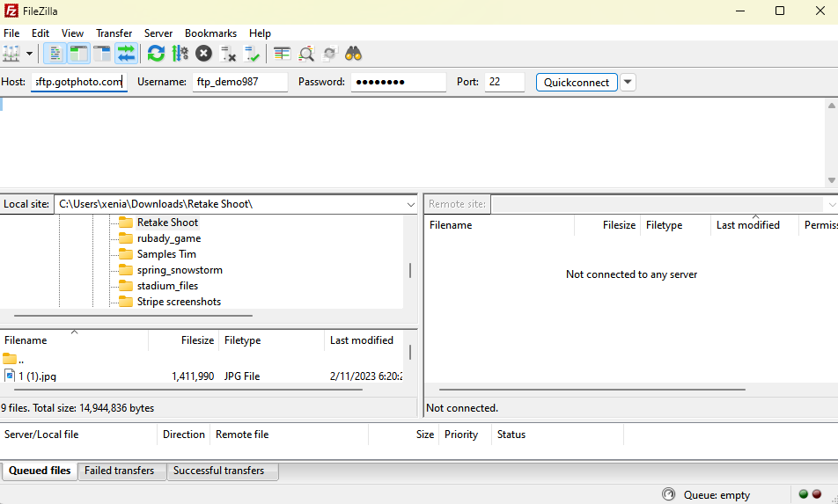Select Samples Tim folder in tree
The height and width of the screenshot is (504, 838).
[x=166, y=254]
